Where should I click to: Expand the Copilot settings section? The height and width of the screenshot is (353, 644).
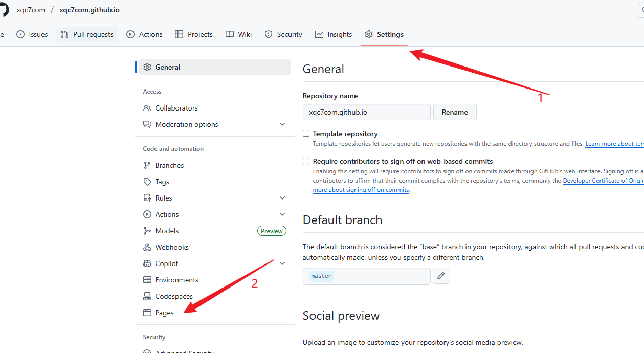(282, 263)
